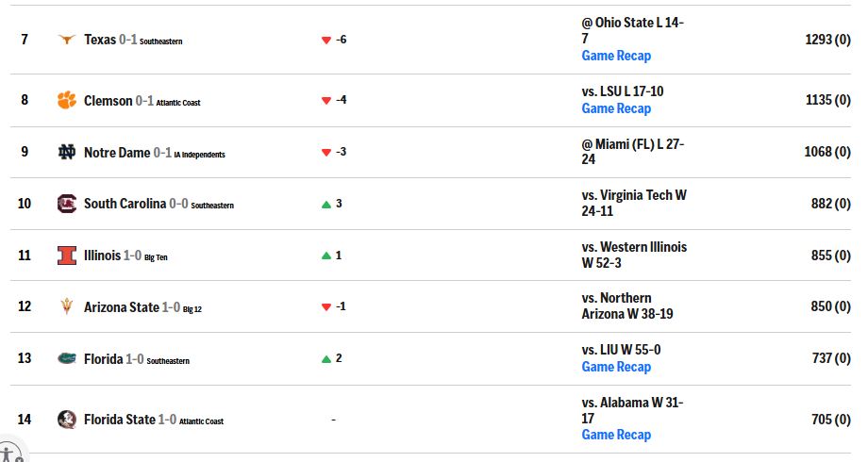Screen dimensions: 868x462
Task: Click the Illinois team name
Action: coord(102,256)
